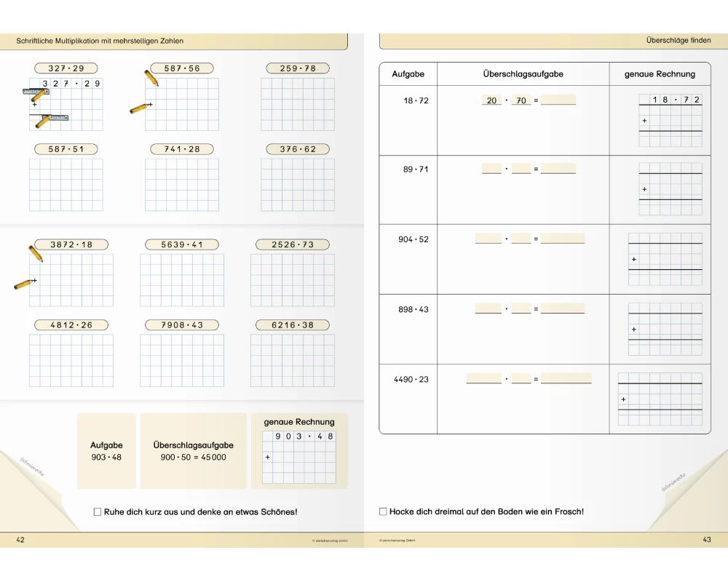
Task: Tick the 'Hocke dich dreimal' frog checkbox
Action: tap(383, 512)
